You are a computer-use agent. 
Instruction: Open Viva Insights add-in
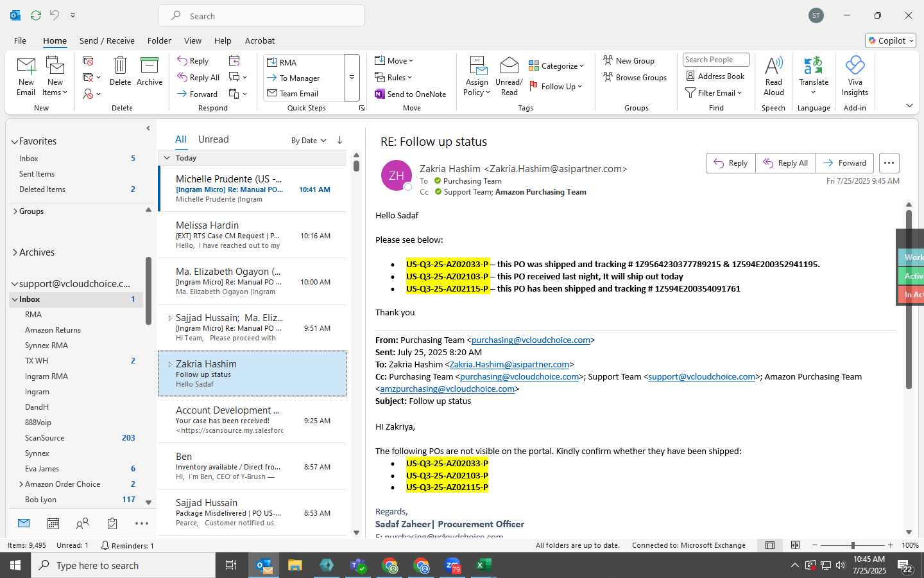click(x=855, y=76)
